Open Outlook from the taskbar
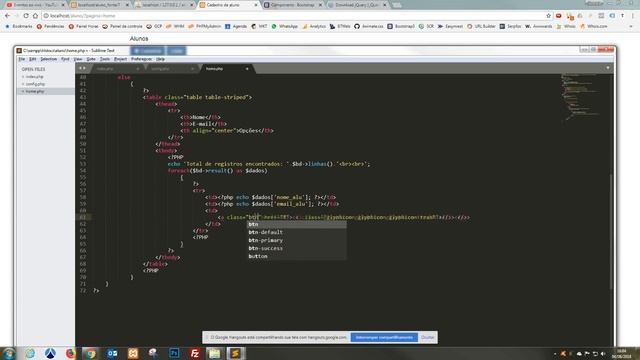Image resolution: width=640 pixels, height=360 pixels. pos(112,353)
